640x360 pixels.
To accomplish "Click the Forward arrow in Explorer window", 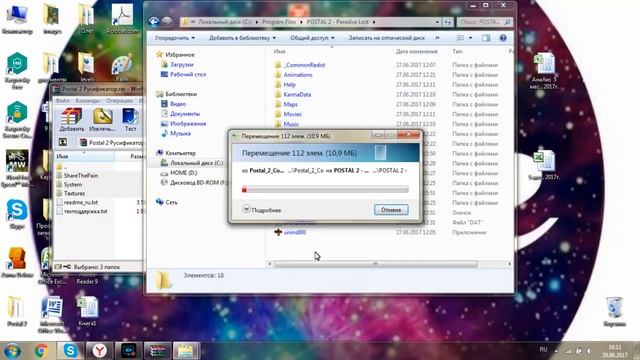I will point(167,22).
